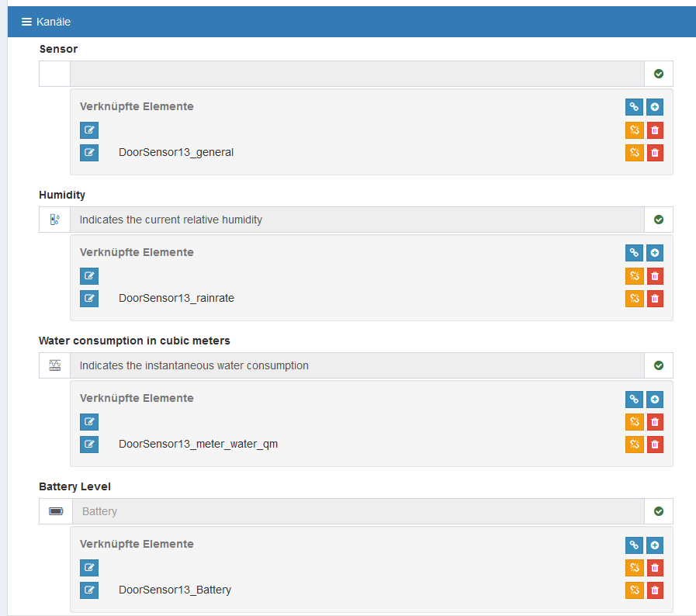The image size is (696, 616).
Task: Unlink DoorSensor13_rainrate from Humidity channel
Action: (635, 299)
